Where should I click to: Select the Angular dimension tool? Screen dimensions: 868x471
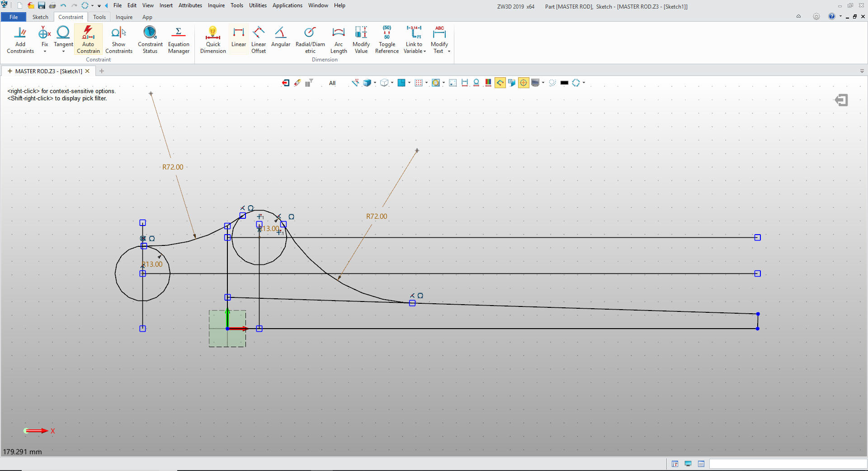[x=280, y=37]
